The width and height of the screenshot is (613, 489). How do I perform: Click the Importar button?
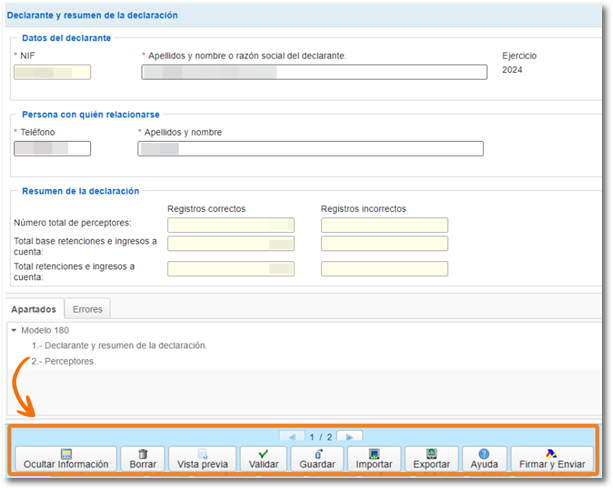tap(374, 459)
